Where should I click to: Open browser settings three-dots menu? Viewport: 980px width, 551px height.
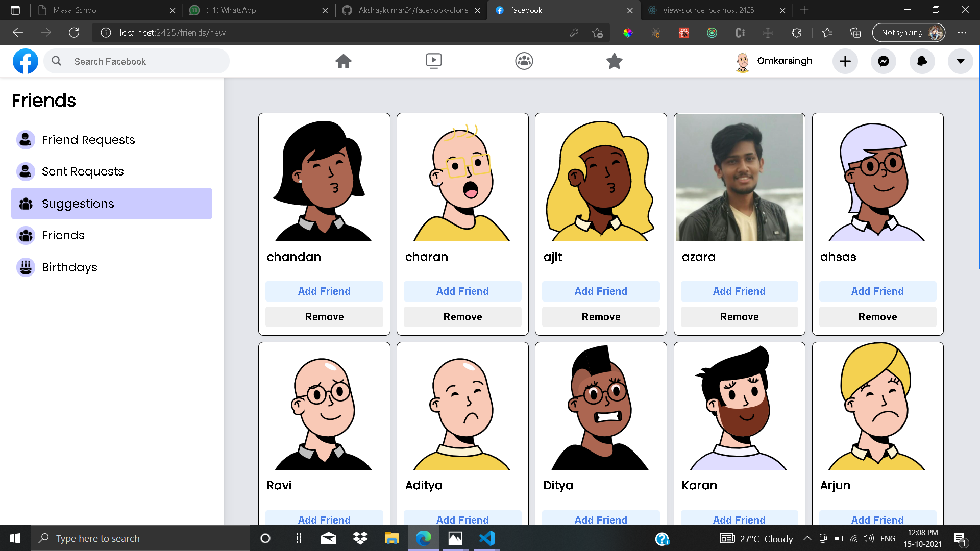coord(962,33)
